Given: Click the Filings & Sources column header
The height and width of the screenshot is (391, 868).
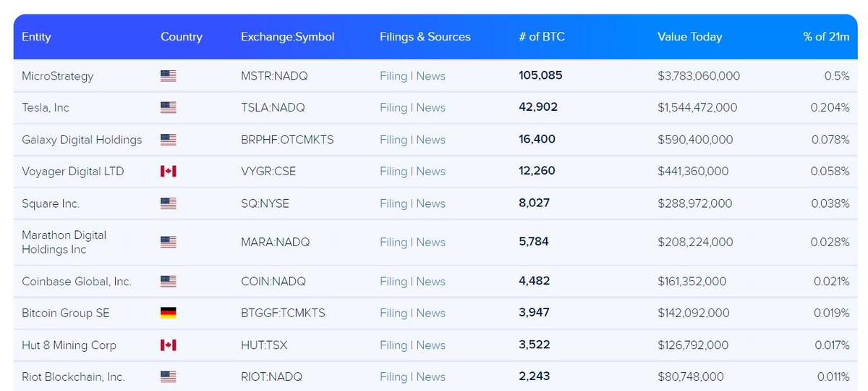Looking at the screenshot, I should point(425,37).
